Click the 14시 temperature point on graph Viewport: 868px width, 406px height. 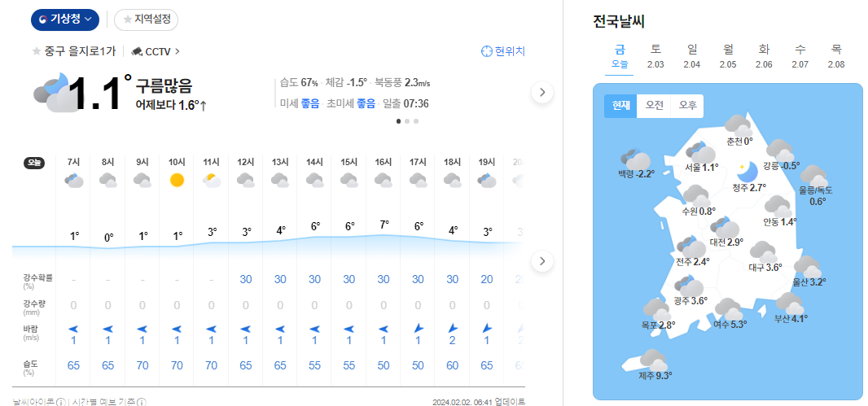(x=314, y=237)
